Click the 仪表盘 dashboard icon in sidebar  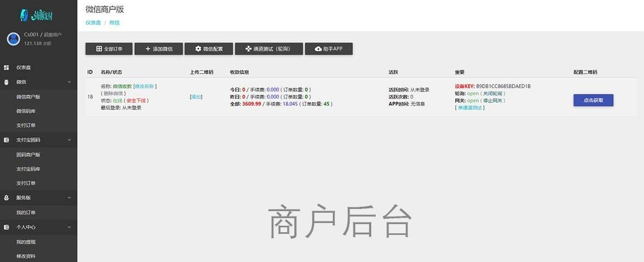pyautogui.click(x=6, y=68)
